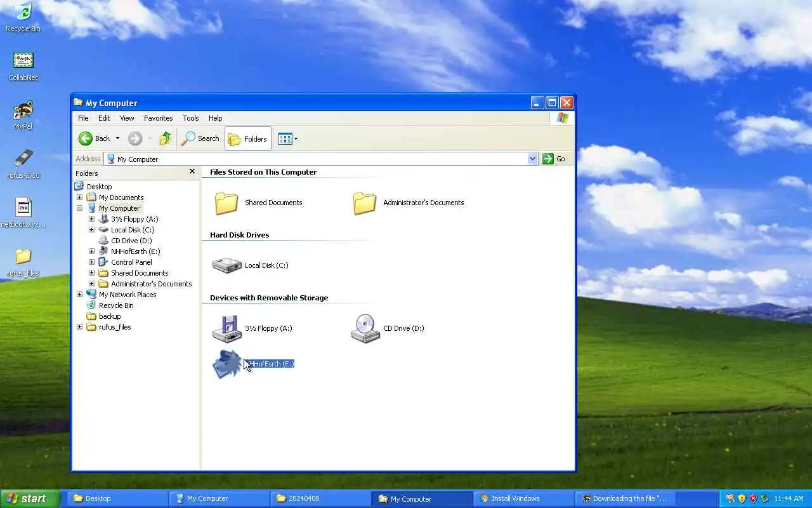The width and height of the screenshot is (812, 508).
Task: Click the system tray clock
Action: point(789,498)
